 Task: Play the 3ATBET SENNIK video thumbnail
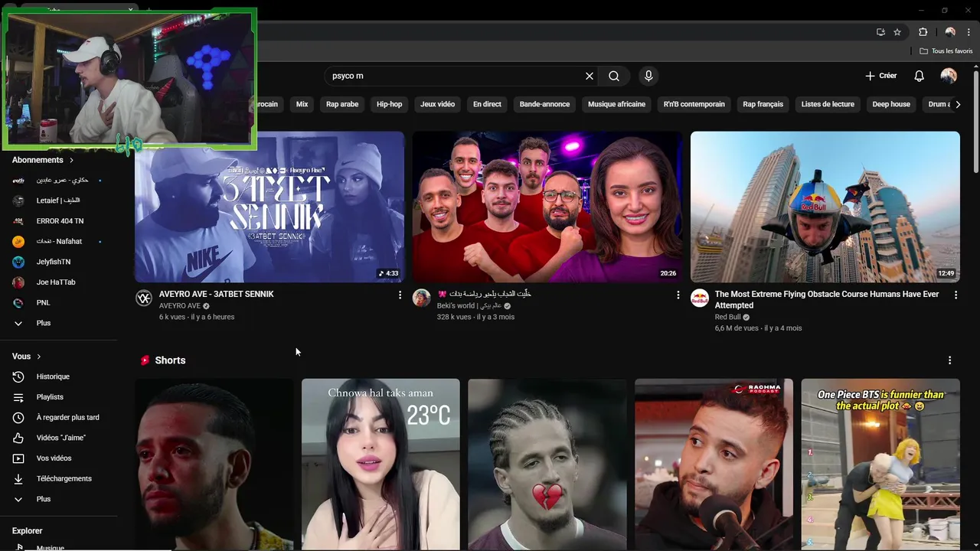tap(269, 207)
